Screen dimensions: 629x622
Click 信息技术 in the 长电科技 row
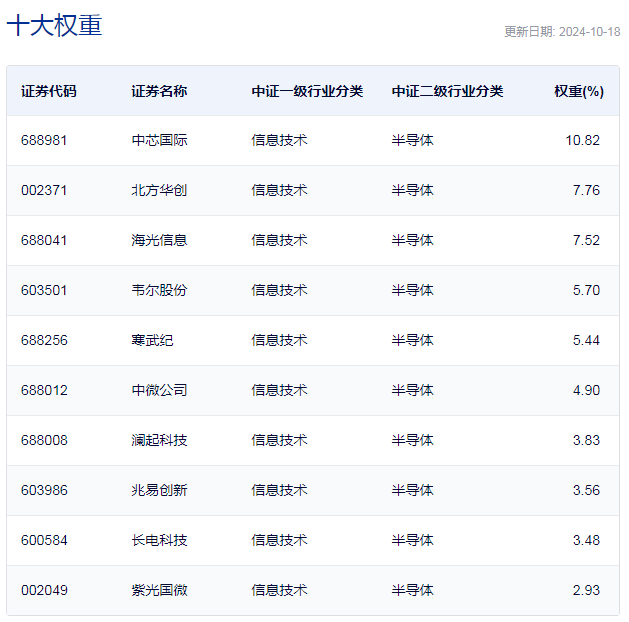pos(279,541)
